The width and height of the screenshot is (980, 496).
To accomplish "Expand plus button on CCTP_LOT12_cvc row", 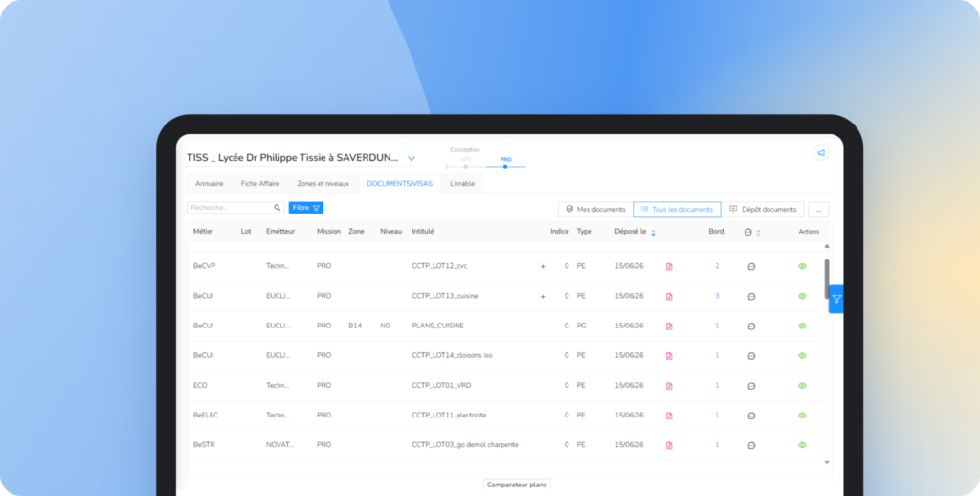I will (543, 266).
